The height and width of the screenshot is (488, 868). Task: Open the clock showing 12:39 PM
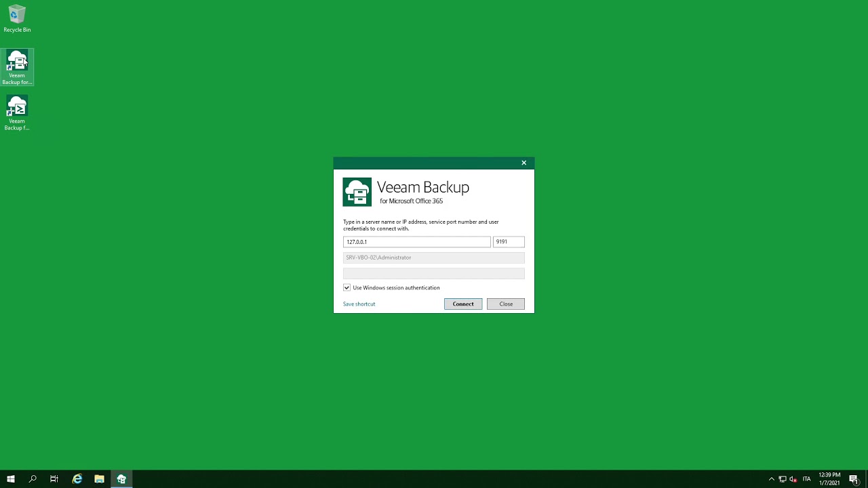point(829,479)
